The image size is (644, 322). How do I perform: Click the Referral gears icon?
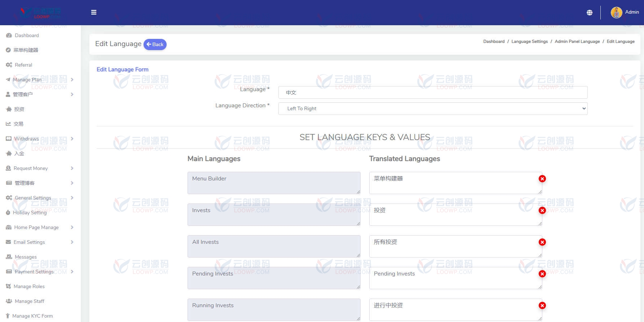9,65
